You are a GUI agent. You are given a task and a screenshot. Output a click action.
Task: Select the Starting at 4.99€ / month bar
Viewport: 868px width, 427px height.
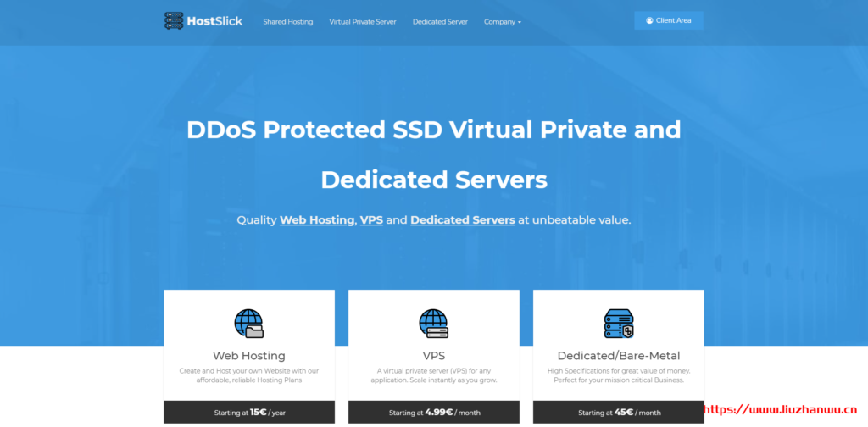click(433, 413)
